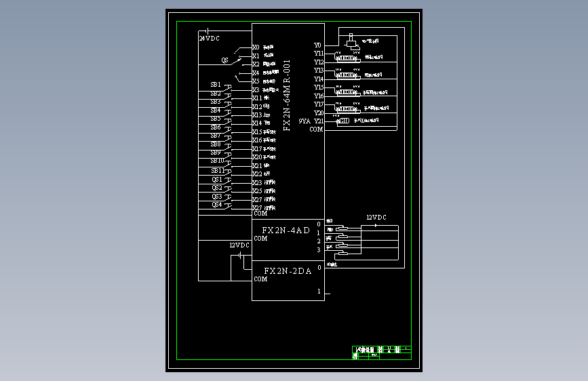Click the X0 input terminal label
Viewport: 588px width, 381px height.
pos(256,47)
